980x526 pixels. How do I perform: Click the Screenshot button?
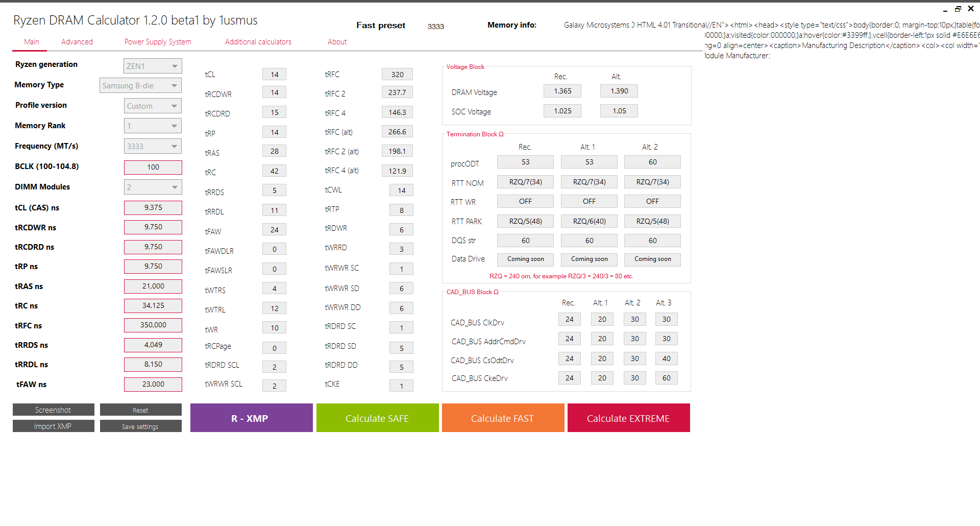(54, 410)
